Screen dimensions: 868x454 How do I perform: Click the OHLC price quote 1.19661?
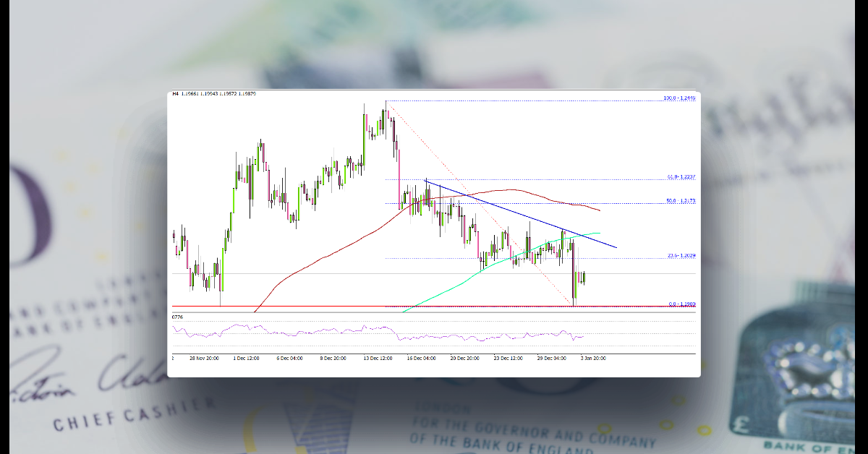[192, 93]
